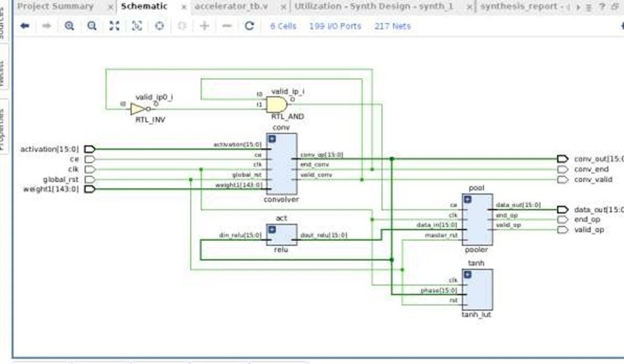Click the 199 I/O Ports link
Image resolution: width=624 pixels, height=364 pixels.
335,26
